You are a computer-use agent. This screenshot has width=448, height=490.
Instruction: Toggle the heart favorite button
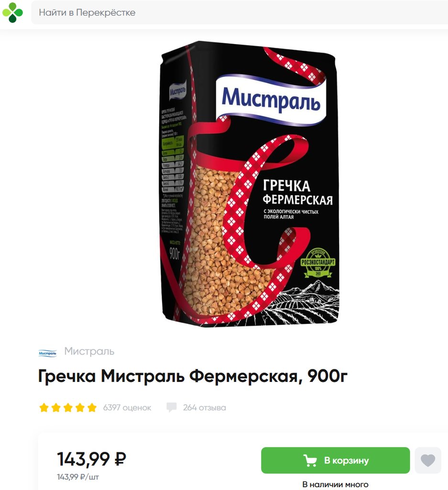coord(428,460)
